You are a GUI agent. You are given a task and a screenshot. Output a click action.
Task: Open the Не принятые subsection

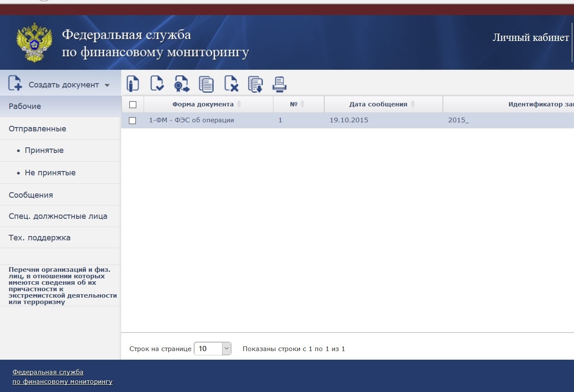(60, 173)
